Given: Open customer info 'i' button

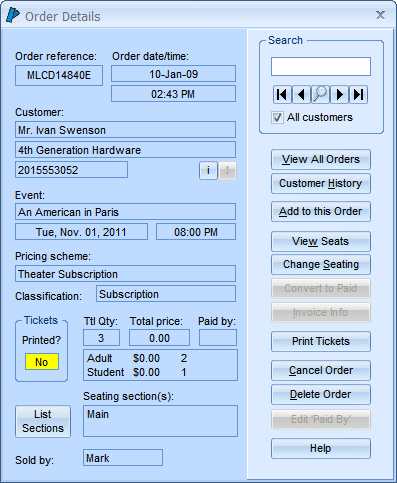Looking at the screenshot, I should tap(208, 171).
